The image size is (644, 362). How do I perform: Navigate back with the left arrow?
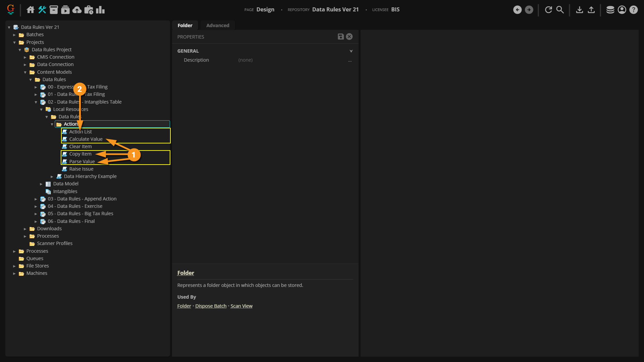pos(517,10)
